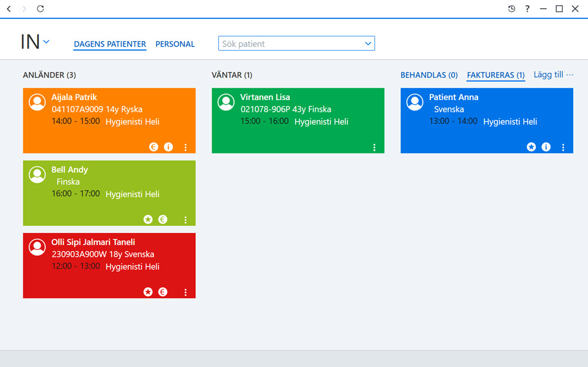The image size is (588, 367).
Task: Click the star icon on Bell Andy card
Action: (148, 219)
